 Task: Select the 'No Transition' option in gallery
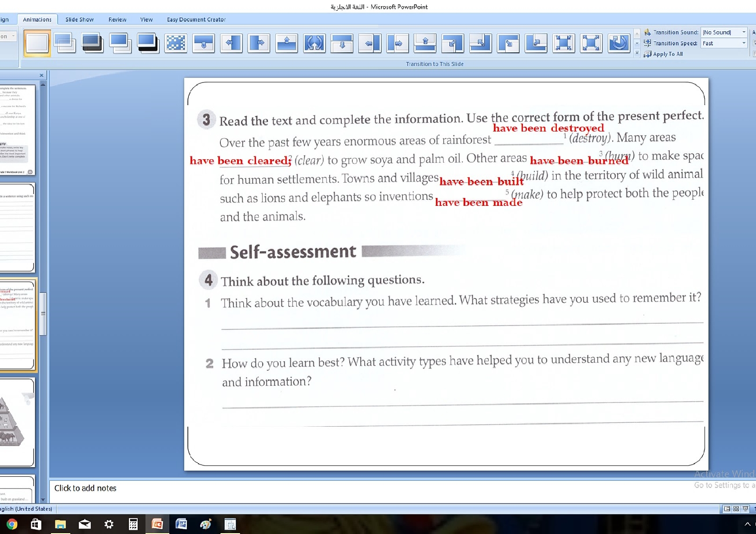[x=37, y=43]
